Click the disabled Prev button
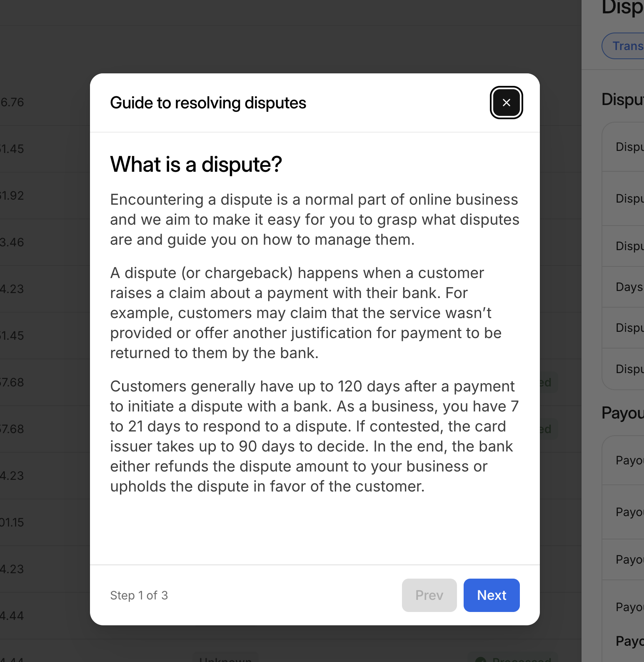Screen dimensions: 644x662 [429, 595]
